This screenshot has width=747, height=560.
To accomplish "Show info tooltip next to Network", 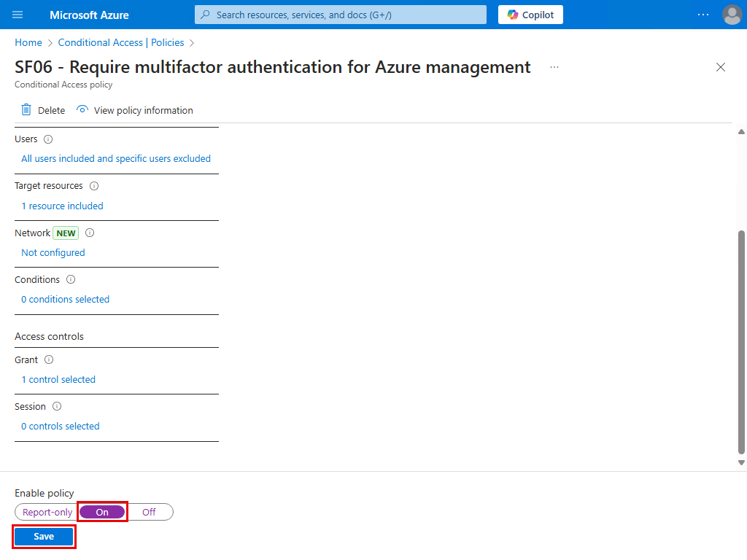I will tap(90, 233).
